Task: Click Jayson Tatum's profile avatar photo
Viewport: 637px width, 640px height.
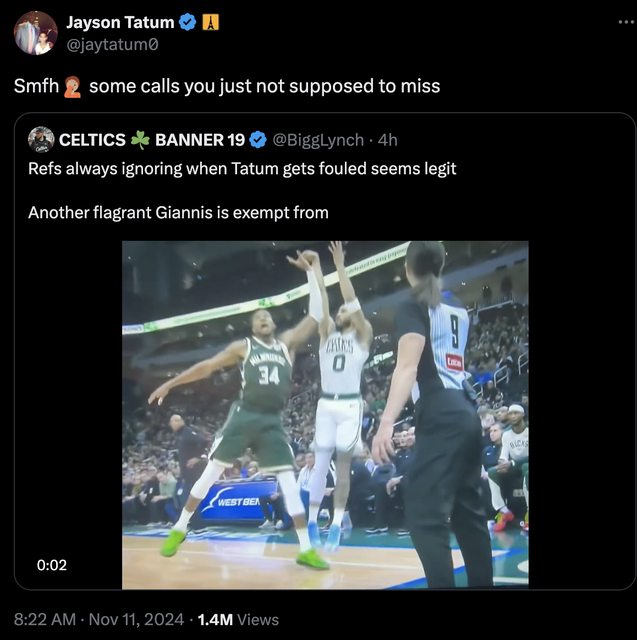Action: click(35, 33)
